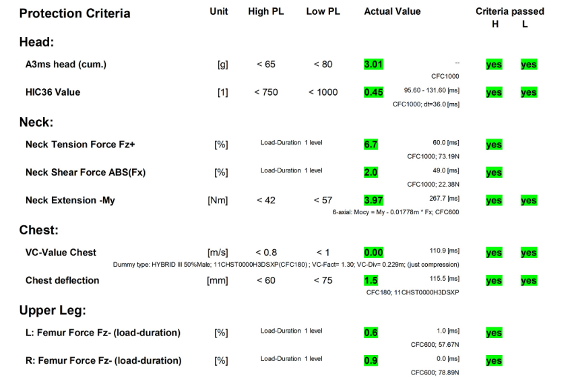Click the Neck Extension value 3.97
The width and height of the screenshot is (574, 392).
pyautogui.click(x=373, y=200)
